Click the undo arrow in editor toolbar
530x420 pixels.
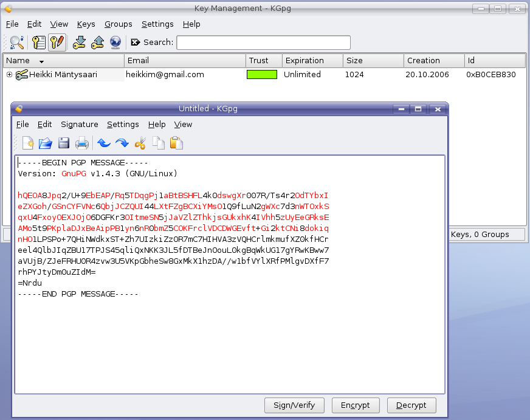(104, 143)
